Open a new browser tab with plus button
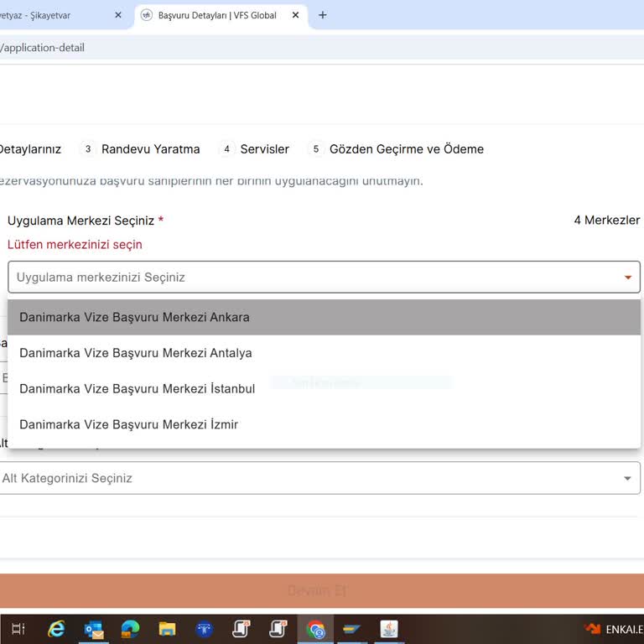This screenshot has width=644, height=644. pyautogui.click(x=323, y=15)
